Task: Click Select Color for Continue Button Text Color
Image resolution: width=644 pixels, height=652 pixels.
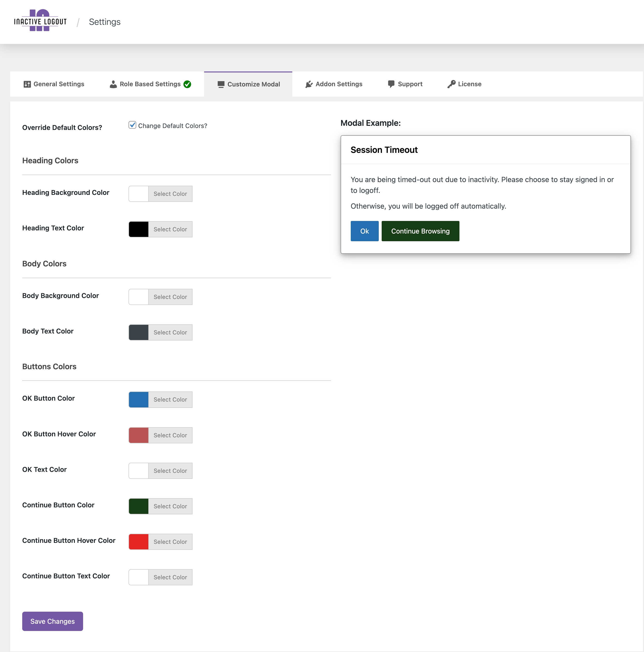Action: tap(171, 577)
